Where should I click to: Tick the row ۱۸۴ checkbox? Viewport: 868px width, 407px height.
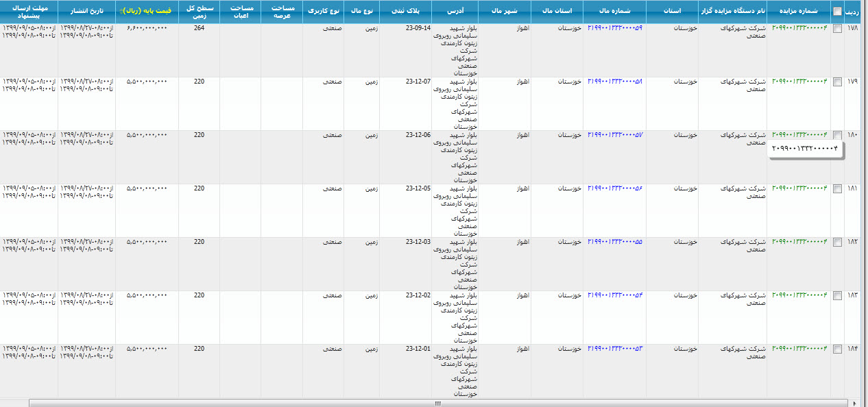pos(837,349)
